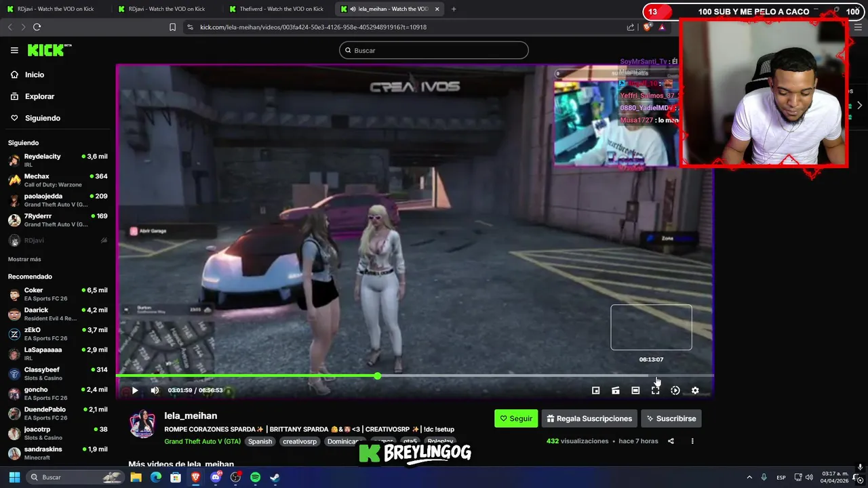Open offline RDjavi channel in sidebar
Viewport: 868px width, 488px height.
pos(58,241)
